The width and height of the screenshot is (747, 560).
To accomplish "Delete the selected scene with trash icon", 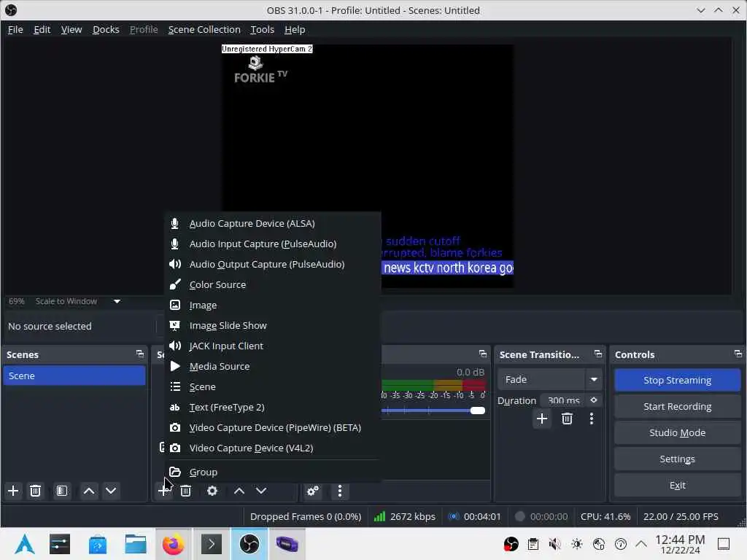I will pos(35,491).
